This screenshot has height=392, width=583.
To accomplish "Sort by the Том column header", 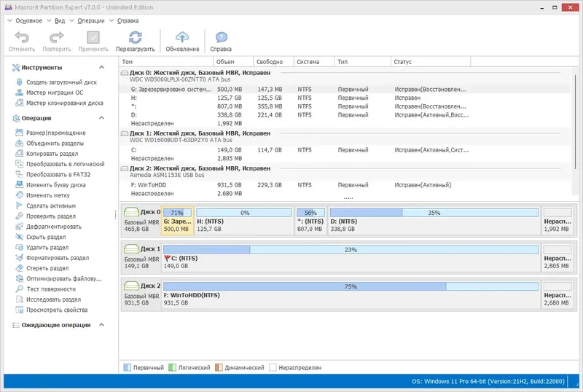I will click(x=166, y=62).
